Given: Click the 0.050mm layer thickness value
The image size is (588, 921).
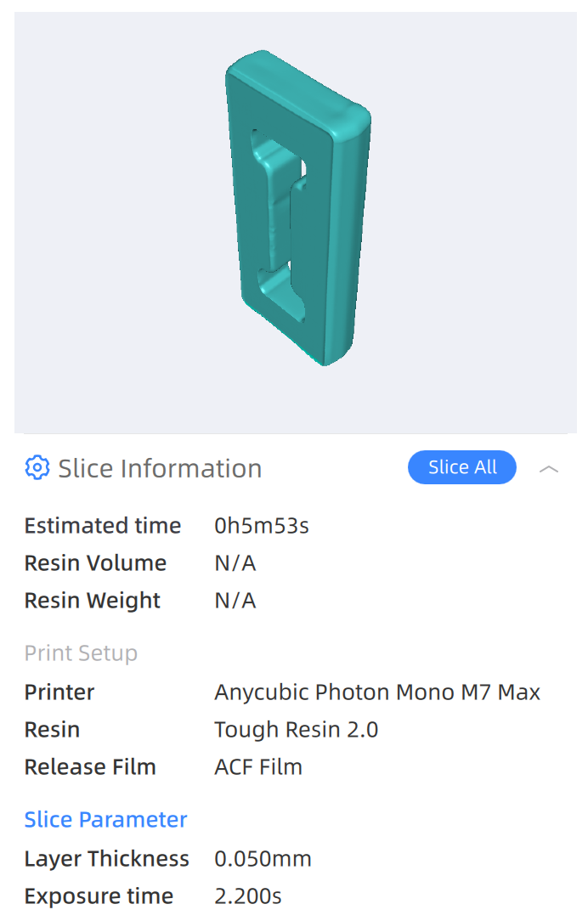Looking at the screenshot, I should (263, 859).
